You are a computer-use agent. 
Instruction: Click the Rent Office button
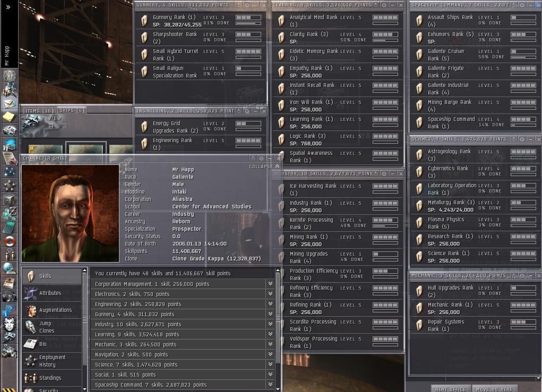[x=450, y=389]
